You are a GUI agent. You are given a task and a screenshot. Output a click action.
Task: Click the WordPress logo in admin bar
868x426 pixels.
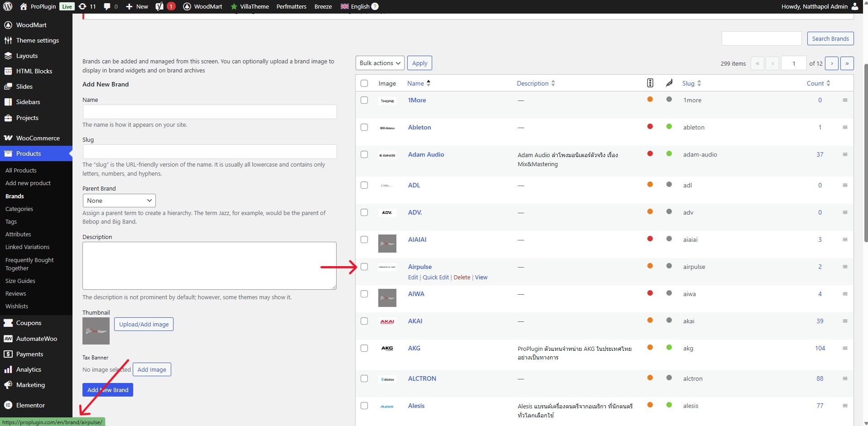tap(7, 6)
